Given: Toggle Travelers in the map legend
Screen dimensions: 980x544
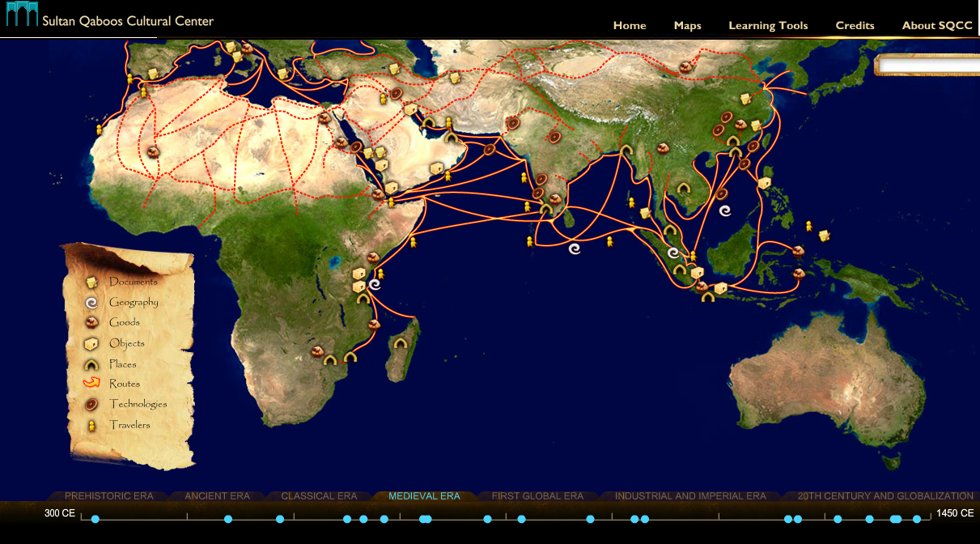Looking at the screenshot, I should (129, 425).
